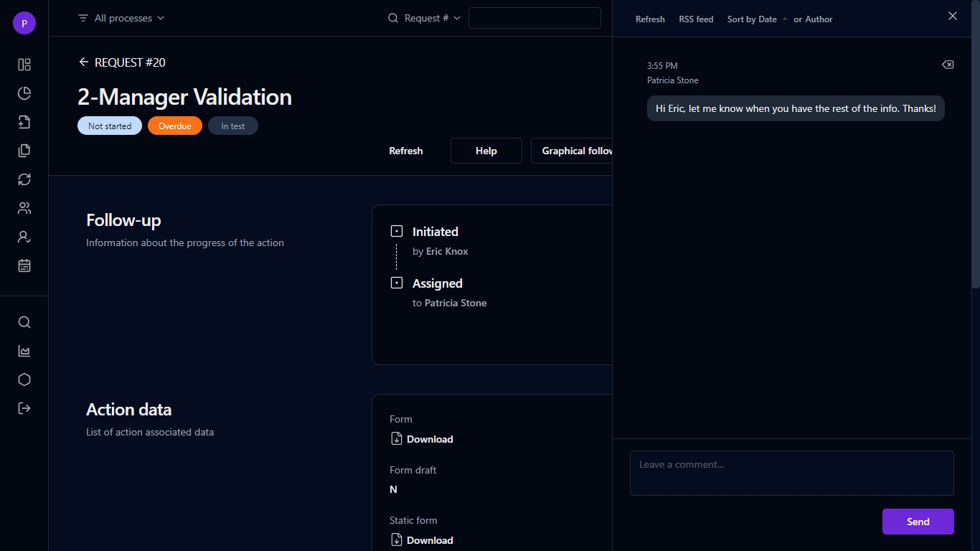This screenshot has width=980, height=551.
Task: Delete Patricia Stone's comment with the backspace icon
Action: (x=948, y=65)
